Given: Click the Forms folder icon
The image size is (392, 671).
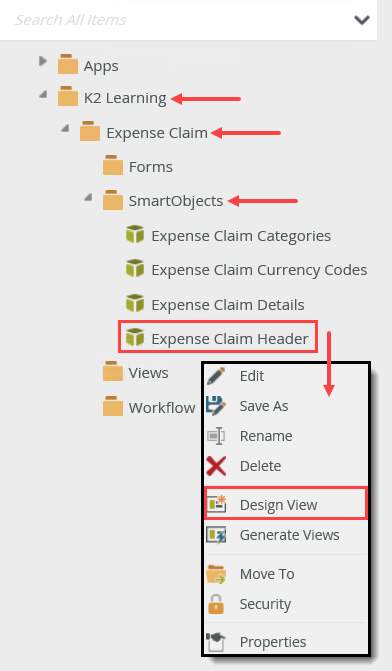Looking at the screenshot, I should coord(113,166).
